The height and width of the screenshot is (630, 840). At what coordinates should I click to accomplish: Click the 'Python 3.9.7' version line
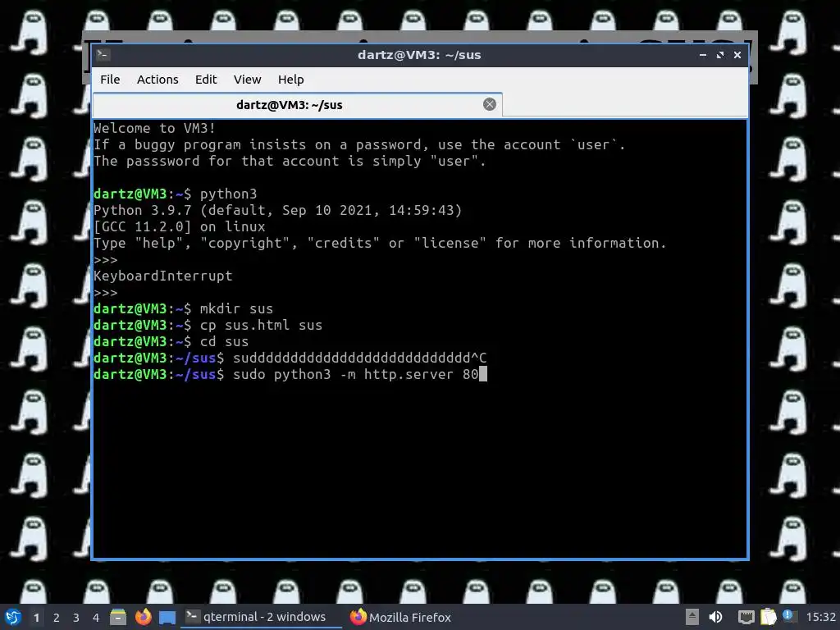[x=277, y=210]
